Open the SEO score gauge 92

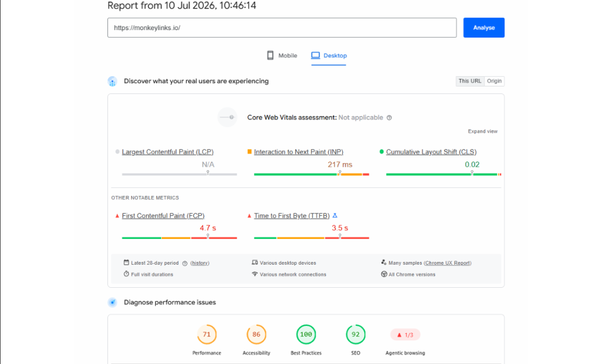(x=356, y=334)
